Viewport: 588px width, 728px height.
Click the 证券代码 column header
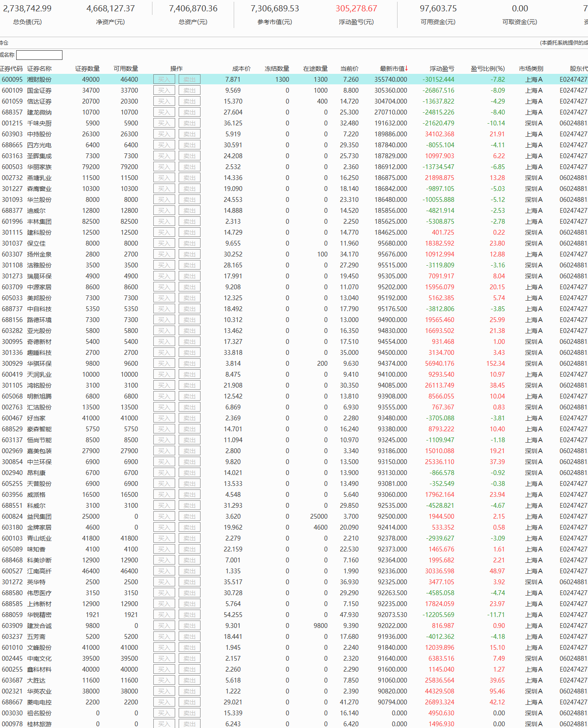11,69
